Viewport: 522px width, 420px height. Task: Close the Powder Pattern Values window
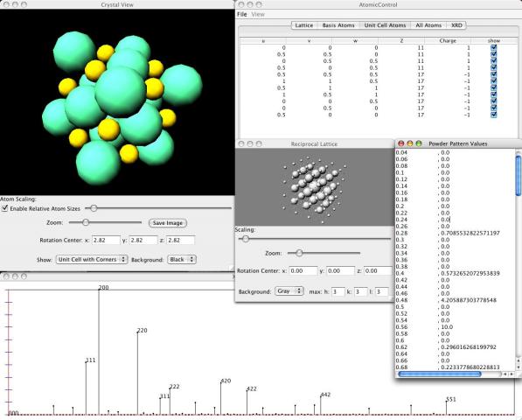[x=400, y=143]
